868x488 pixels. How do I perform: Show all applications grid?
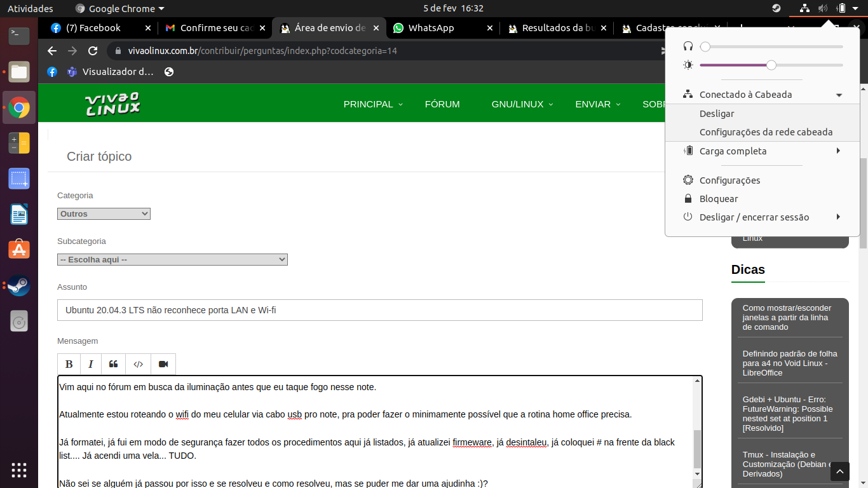point(19,470)
